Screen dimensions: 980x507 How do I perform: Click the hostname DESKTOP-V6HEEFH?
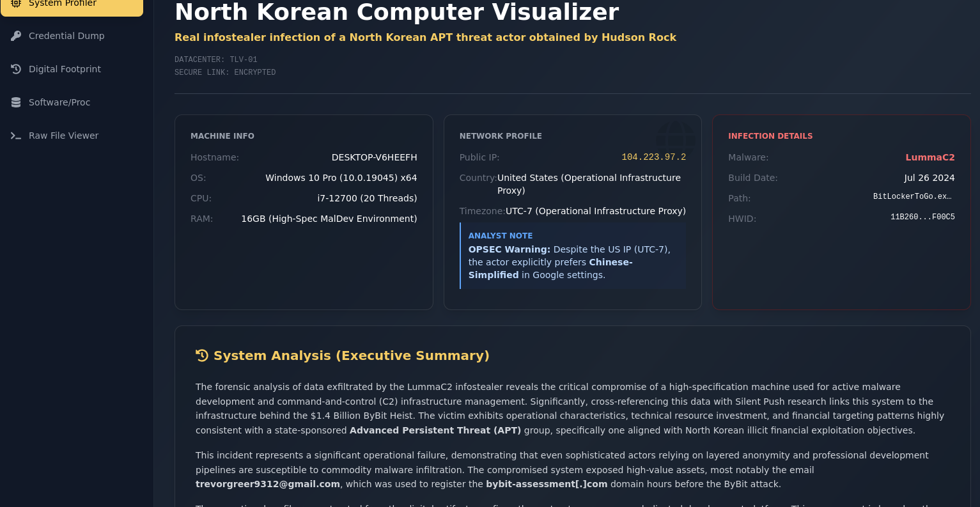(374, 157)
